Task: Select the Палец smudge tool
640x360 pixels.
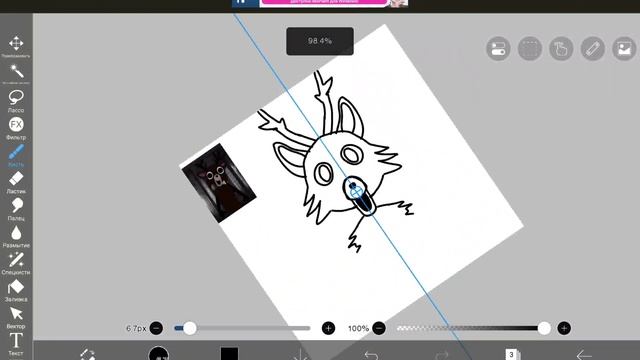Action: click(x=16, y=209)
